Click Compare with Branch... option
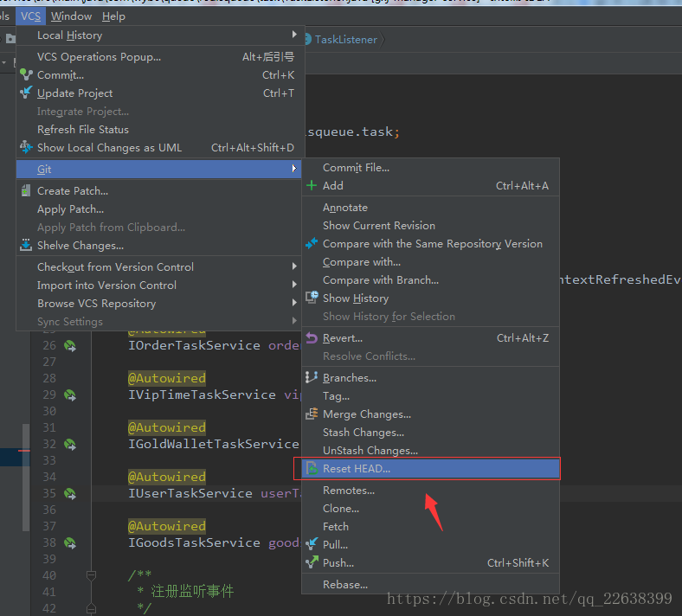The image size is (682, 616). pos(381,280)
